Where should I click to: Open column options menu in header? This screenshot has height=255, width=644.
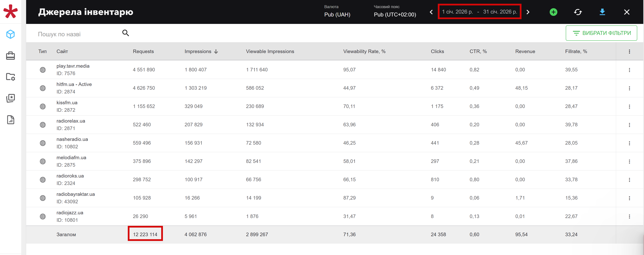(x=629, y=51)
